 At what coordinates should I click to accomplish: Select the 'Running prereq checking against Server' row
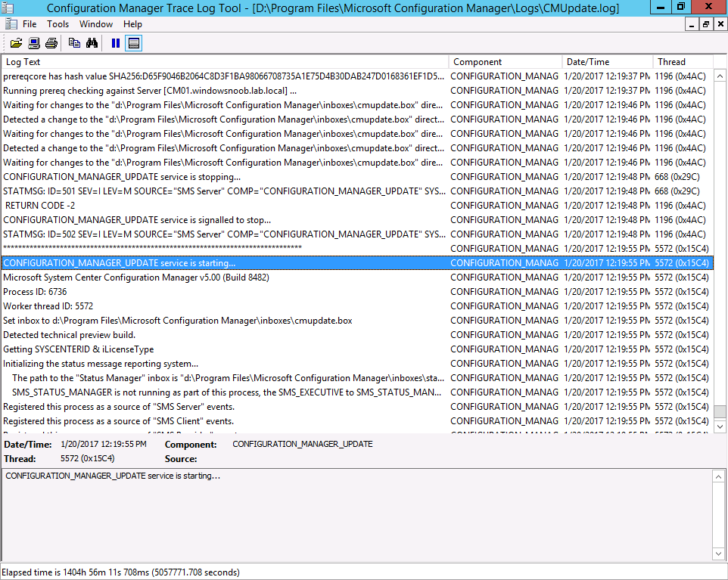[x=357, y=91]
